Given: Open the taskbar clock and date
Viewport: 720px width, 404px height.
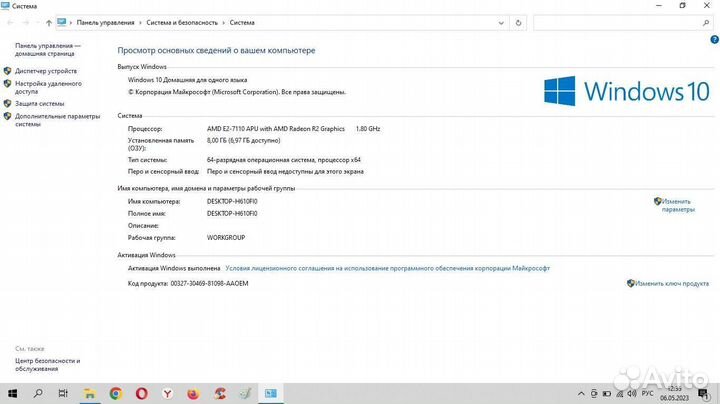Looking at the screenshot, I should click(675, 394).
